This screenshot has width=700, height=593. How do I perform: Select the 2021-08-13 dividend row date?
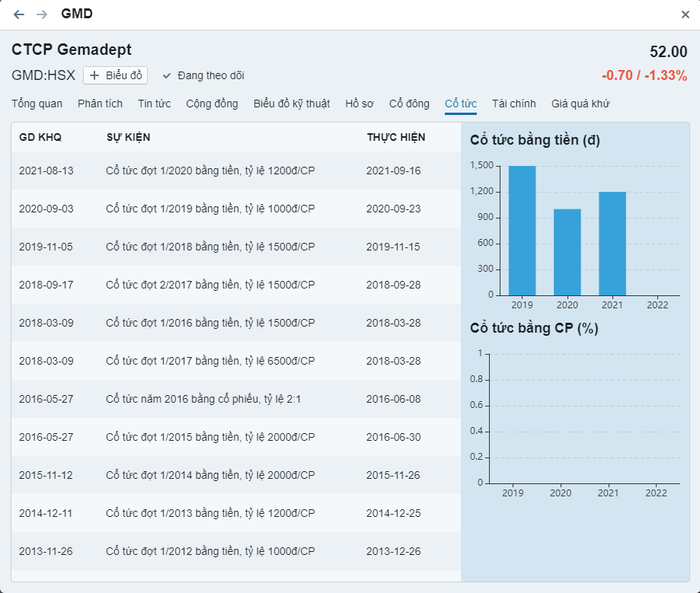tap(46, 171)
